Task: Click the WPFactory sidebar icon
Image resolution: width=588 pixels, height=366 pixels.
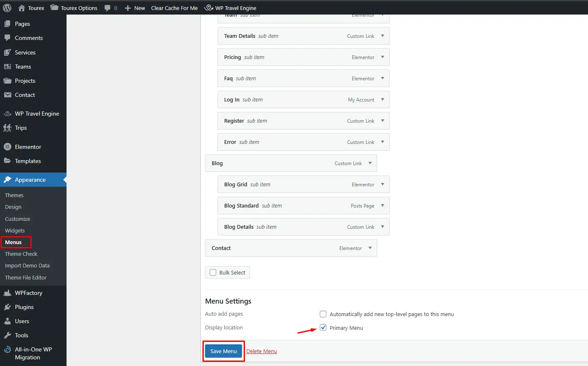Action: coord(7,293)
